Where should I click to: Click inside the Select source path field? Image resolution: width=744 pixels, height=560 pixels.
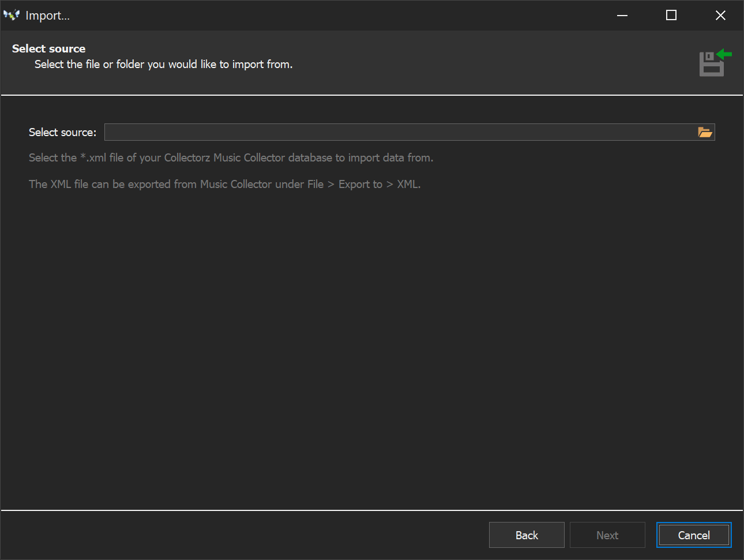click(398, 132)
